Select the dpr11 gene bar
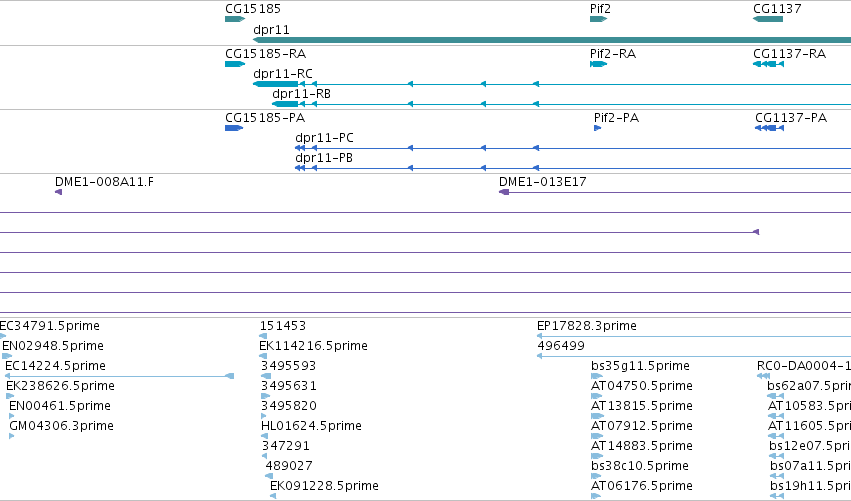Screen dimensions: 851x501 pyautogui.click(x=552, y=40)
